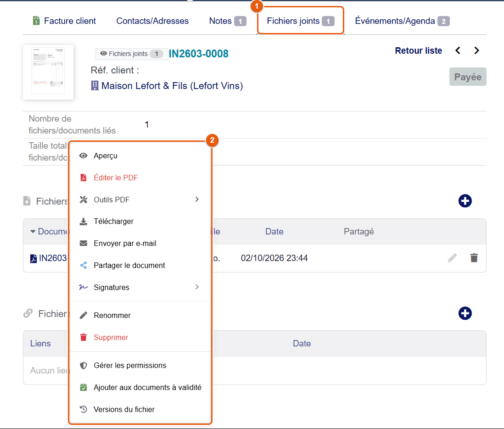Click the Payée status badge
This screenshot has width=504, height=429.
tap(468, 77)
